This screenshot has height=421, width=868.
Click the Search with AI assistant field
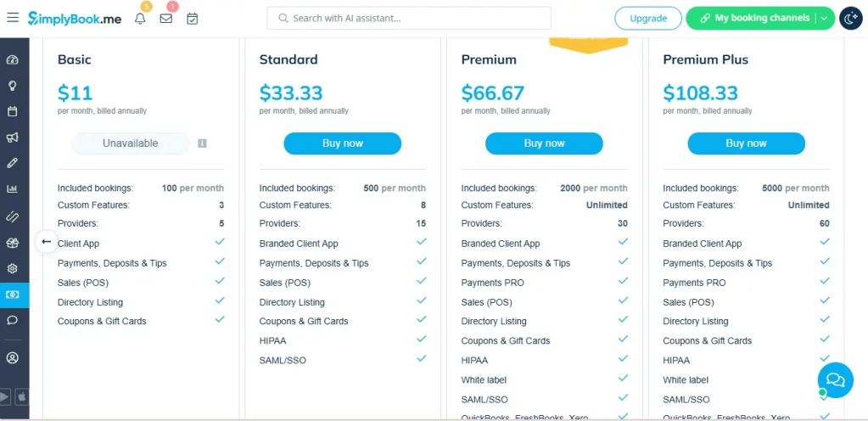(x=409, y=18)
